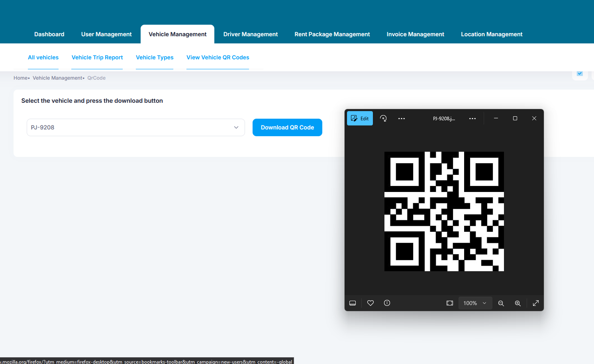
Task: Click the QR code image
Action: click(x=444, y=211)
